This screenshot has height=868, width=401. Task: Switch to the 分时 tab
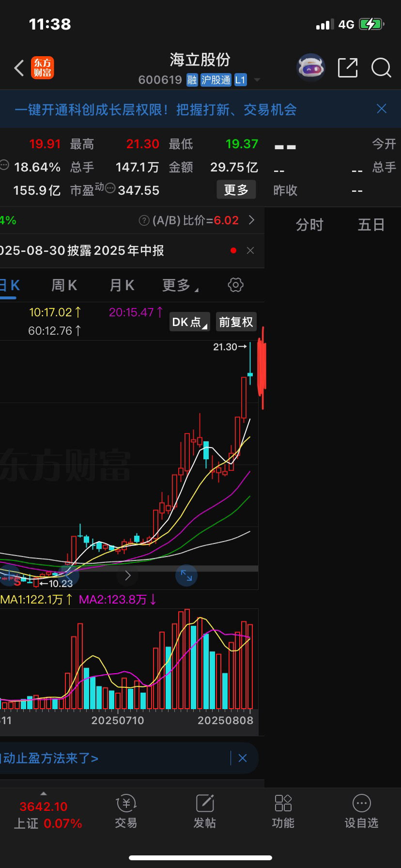pos(309,225)
